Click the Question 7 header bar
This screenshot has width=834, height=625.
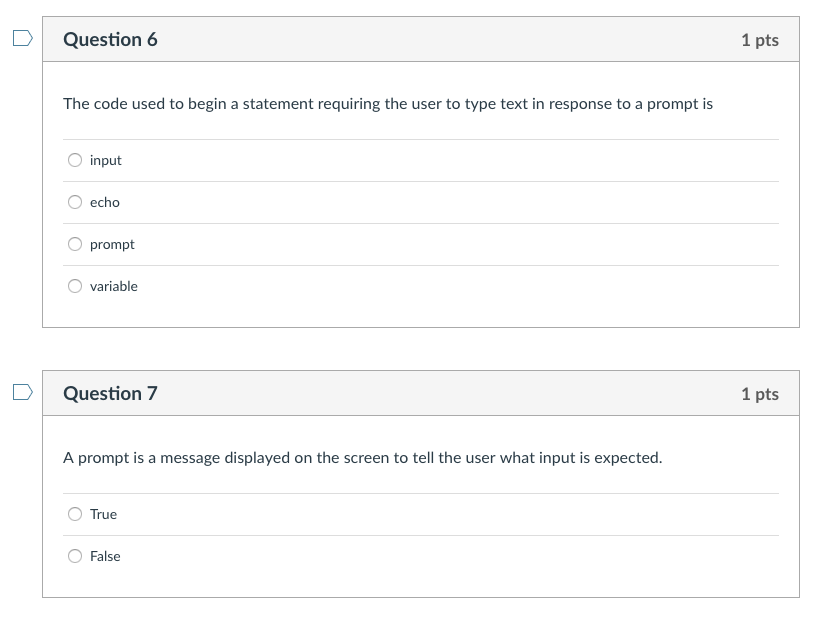[x=420, y=393]
